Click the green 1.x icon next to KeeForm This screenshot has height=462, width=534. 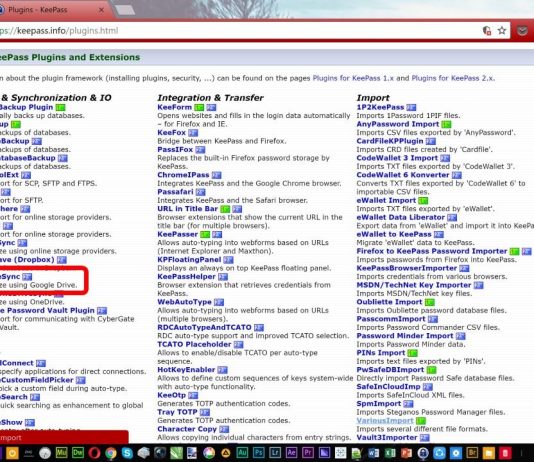(x=199, y=108)
